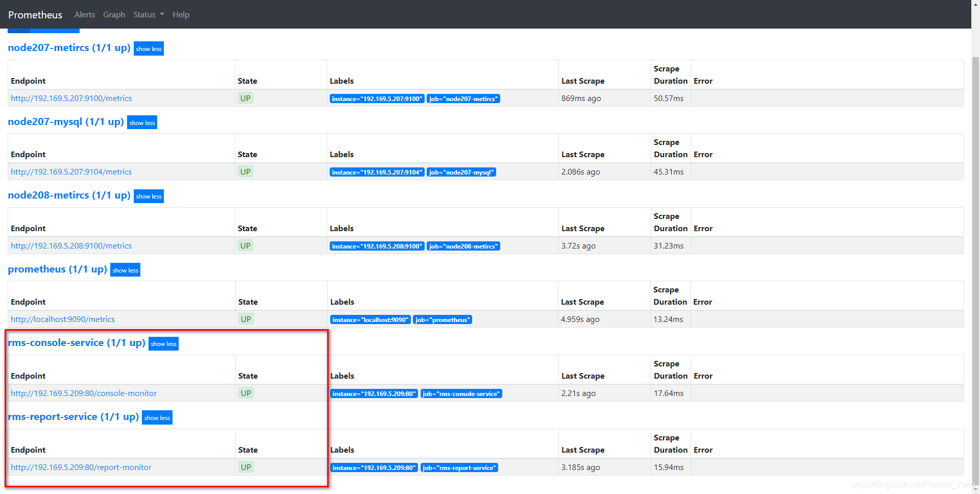Jump to rms-console-service job heading
The image size is (980, 494).
point(77,343)
